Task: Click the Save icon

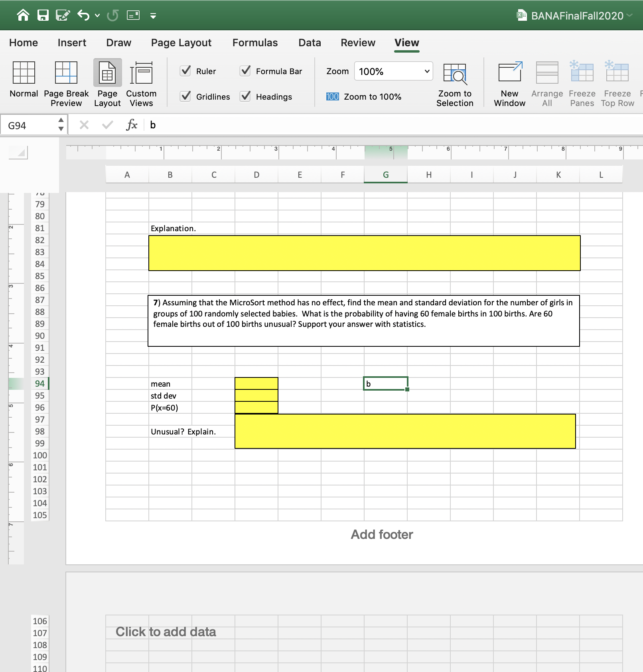Action: click(x=42, y=15)
